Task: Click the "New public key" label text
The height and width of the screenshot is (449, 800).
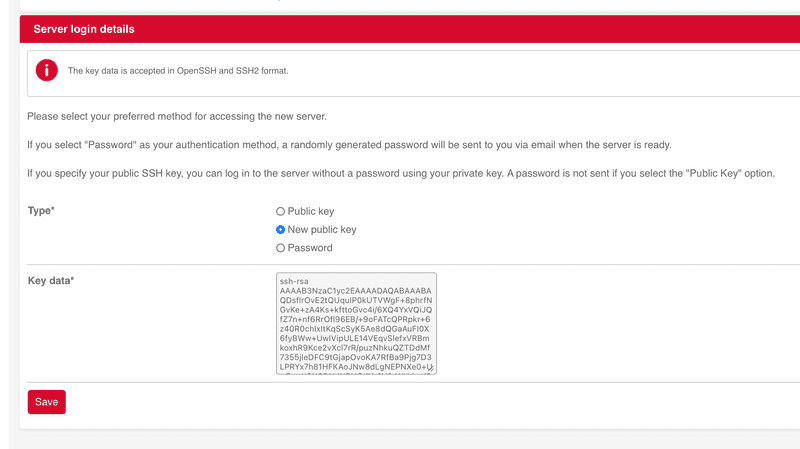Action: point(322,230)
